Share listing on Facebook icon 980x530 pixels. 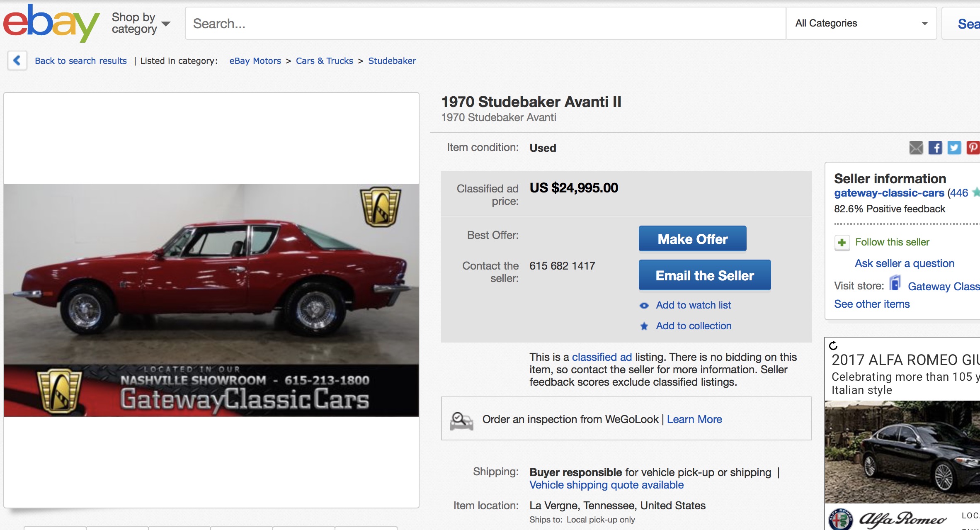coord(935,148)
